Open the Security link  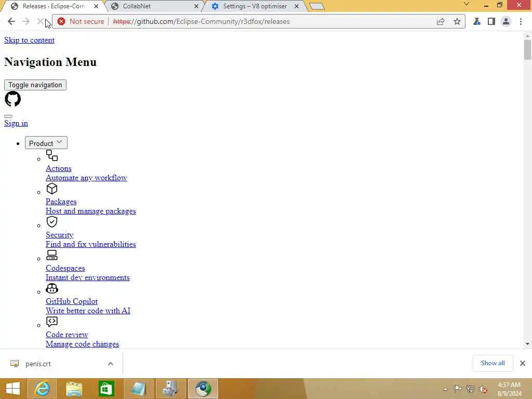tap(60, 235)
